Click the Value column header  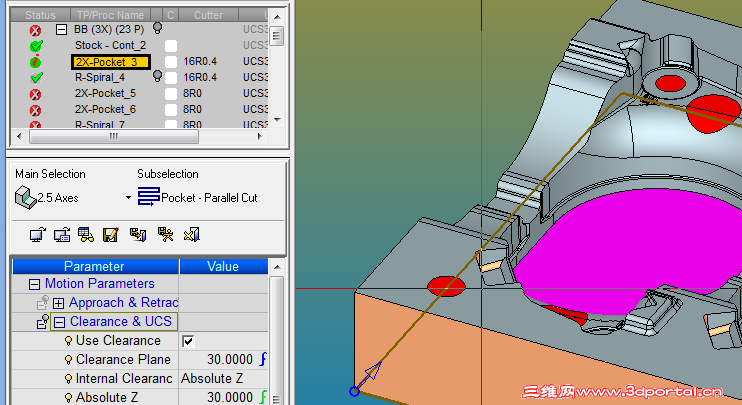pyautogui.click(x=223, y=266)
